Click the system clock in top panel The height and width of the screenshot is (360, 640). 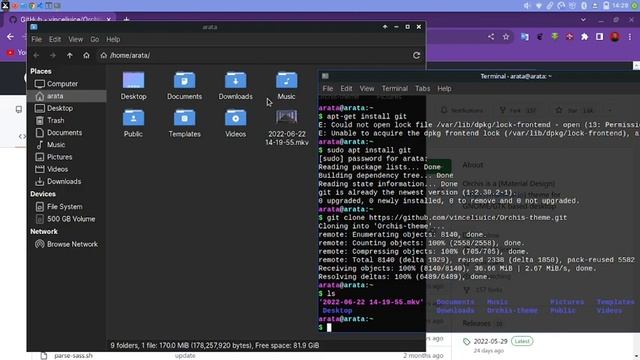point(620,6)
